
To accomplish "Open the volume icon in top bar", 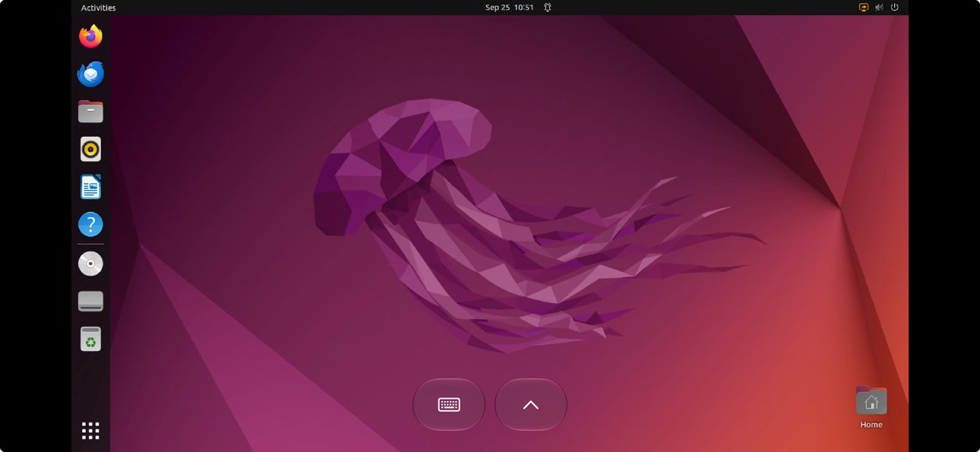I will pyautogui.click(x=879, y=8).
